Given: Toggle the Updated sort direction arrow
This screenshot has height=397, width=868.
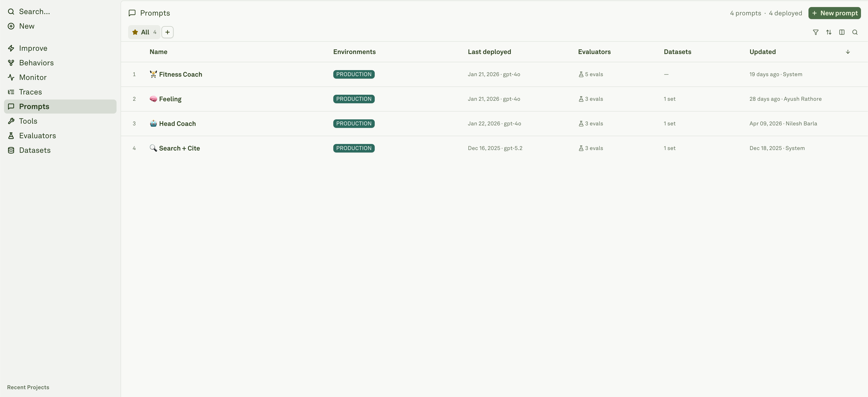Looking at the screenshot, I should (x=848, y=52).
